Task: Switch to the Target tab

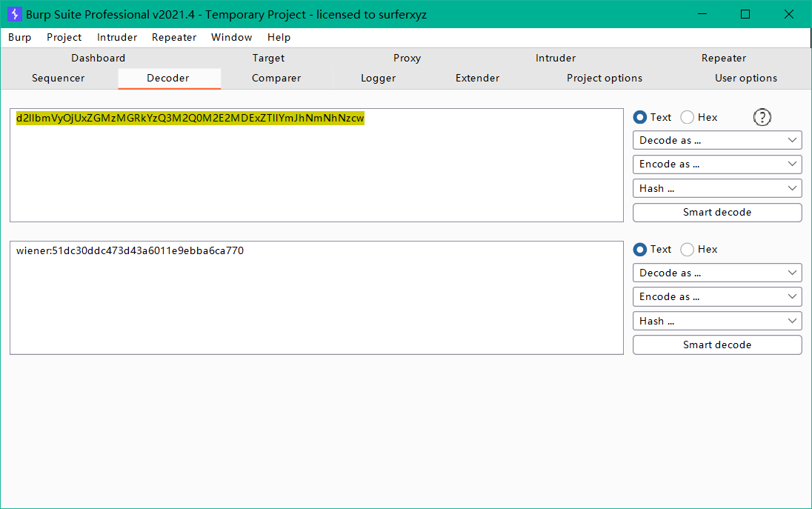Action: (268, 58)
